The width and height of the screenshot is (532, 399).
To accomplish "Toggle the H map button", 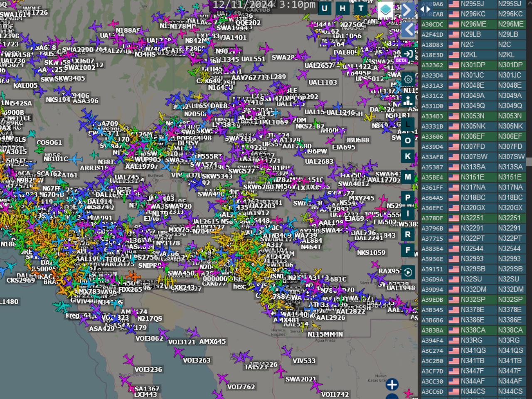I will click(342, 8).
